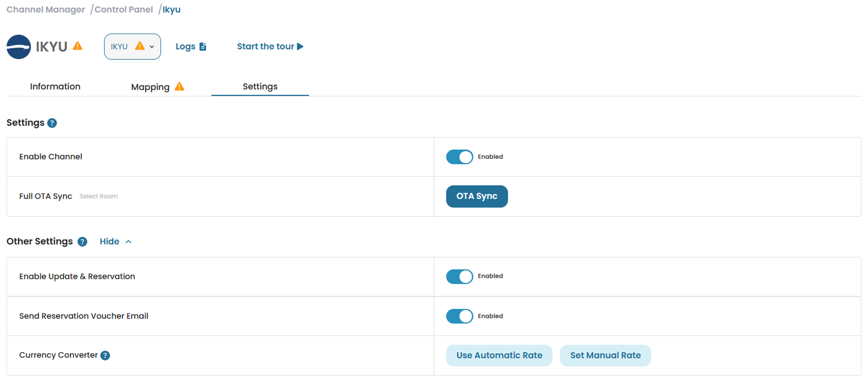The image size is (868, 381).
Task: Disable the Enable Update & Reservation switch
Action: (459, 276)
